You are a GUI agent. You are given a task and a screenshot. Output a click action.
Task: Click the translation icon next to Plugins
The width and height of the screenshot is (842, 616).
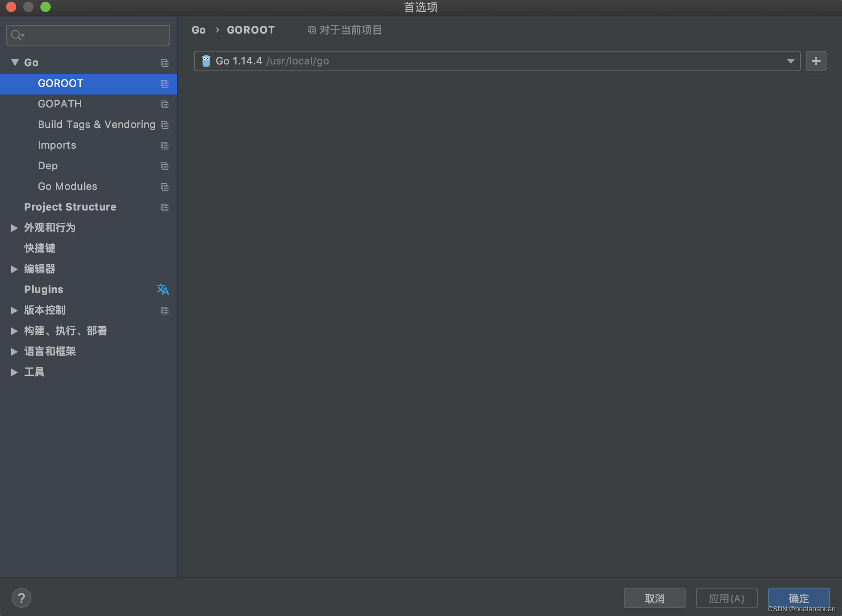(163, 290)
